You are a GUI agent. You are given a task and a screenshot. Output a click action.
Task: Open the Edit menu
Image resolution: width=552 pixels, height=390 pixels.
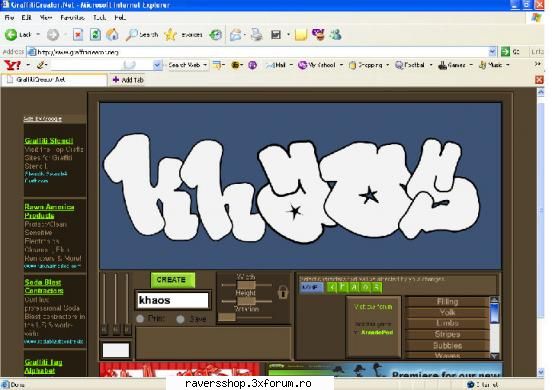point(26,17)
